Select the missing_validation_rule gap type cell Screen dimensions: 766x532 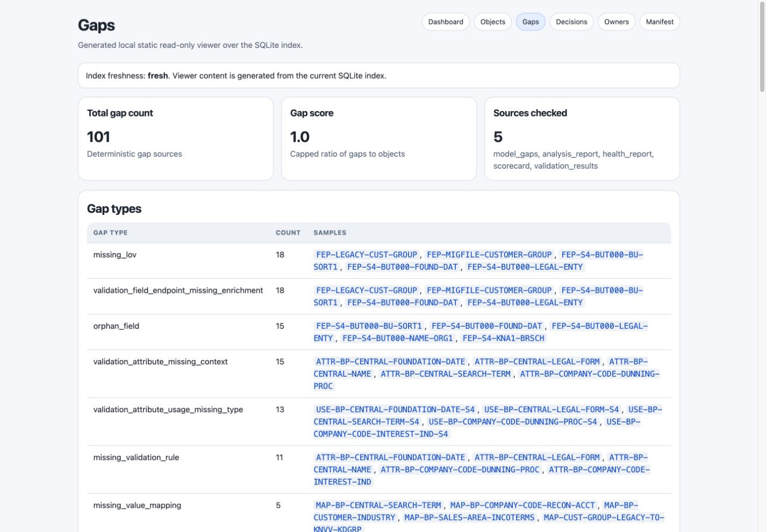[136, 457]
